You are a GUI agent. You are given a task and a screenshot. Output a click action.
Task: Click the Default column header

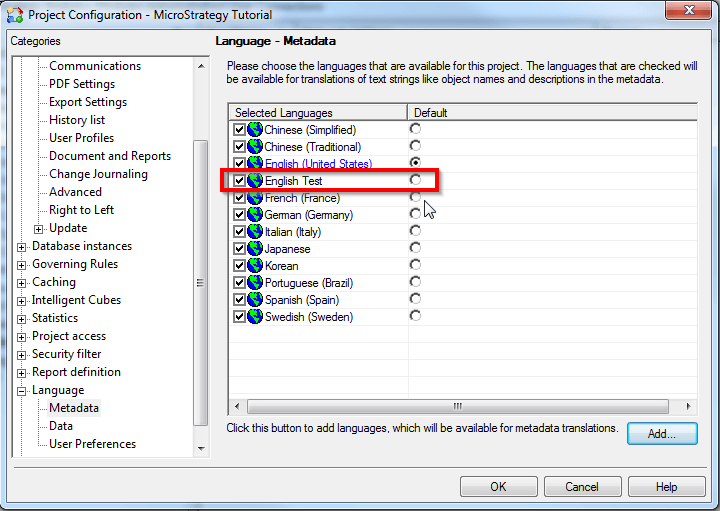click(x=552, y=112)
